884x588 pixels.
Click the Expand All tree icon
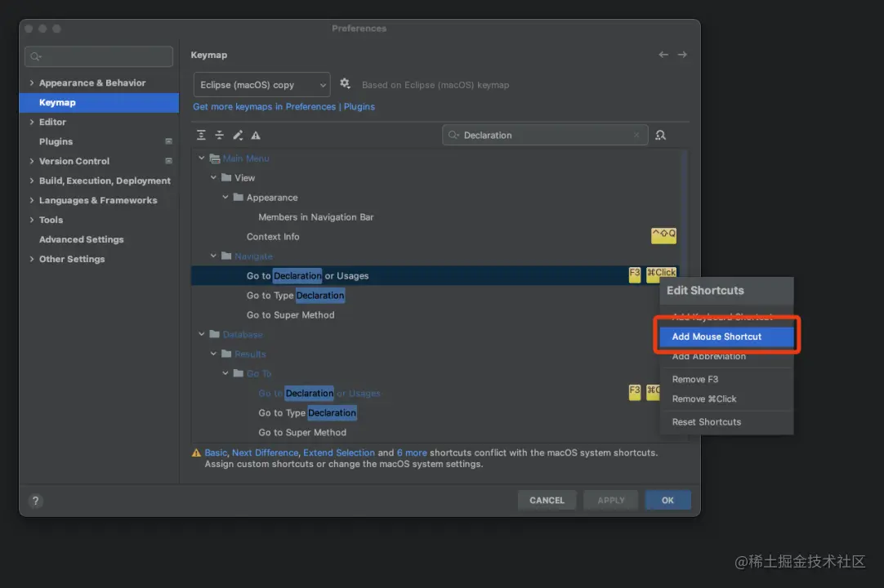[201, 136]
